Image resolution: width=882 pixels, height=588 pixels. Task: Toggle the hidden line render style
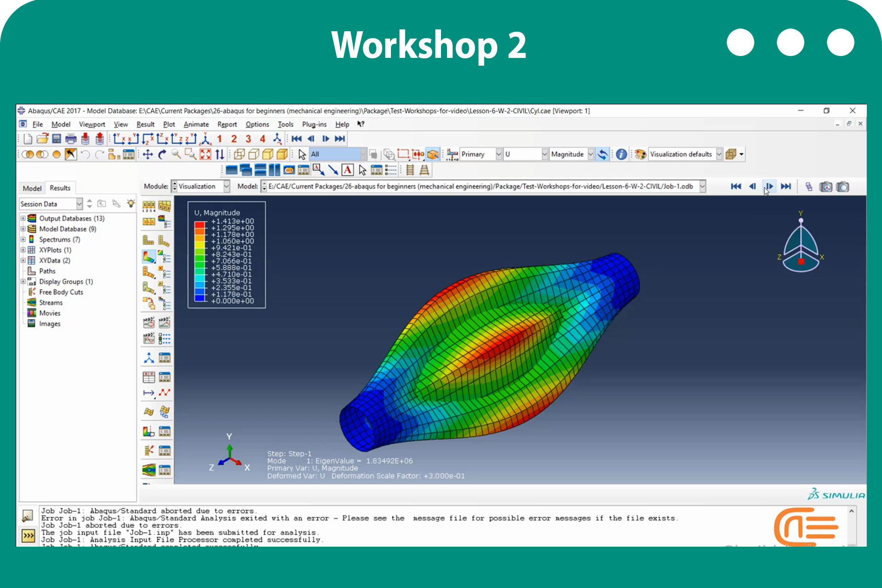click(x=254, y=154)
